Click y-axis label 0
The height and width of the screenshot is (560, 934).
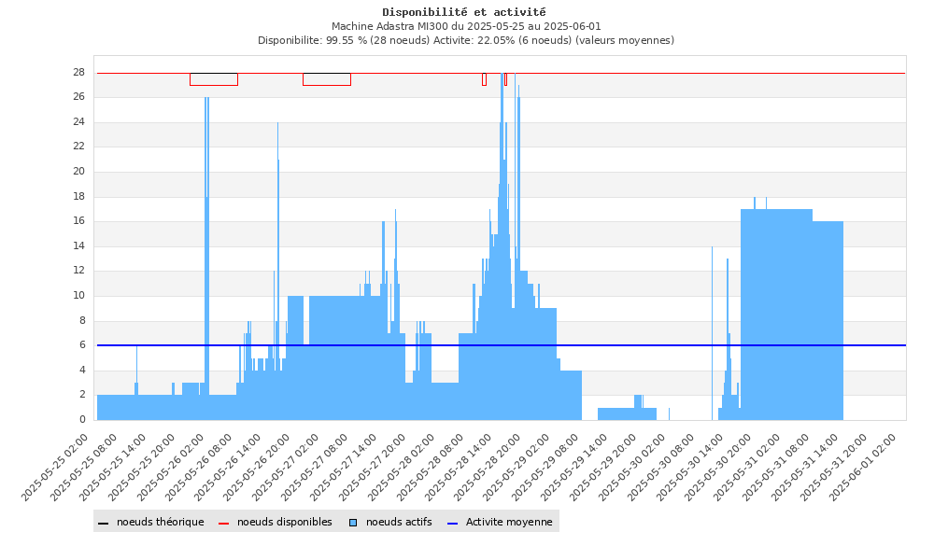(82, 419)
